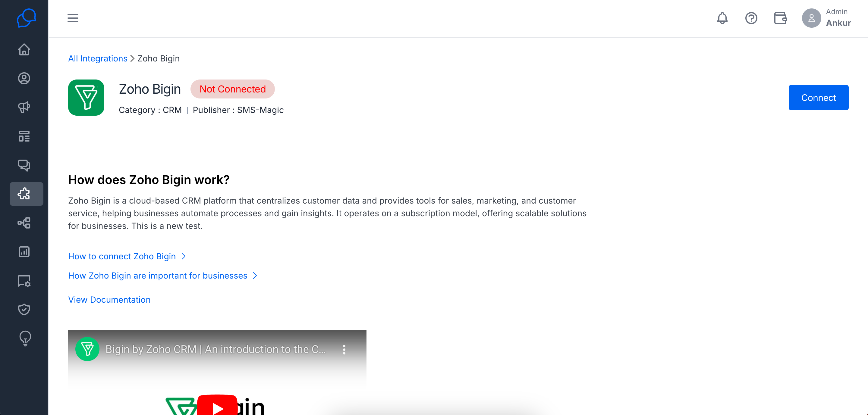The image size is (868, 415).
Task: Click the blue Connect button
Action: pyautogui.click(x=818, y=98)
